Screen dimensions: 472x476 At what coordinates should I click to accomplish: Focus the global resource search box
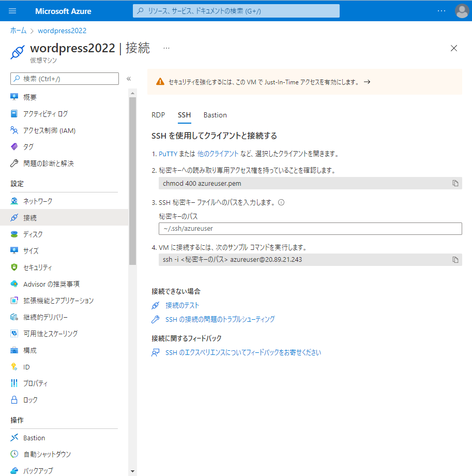(236, 11)
